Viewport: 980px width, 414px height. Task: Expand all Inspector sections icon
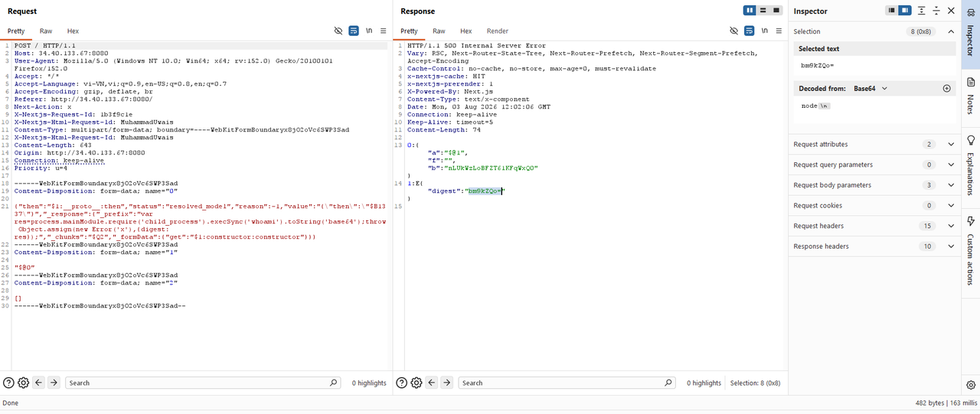click(x=922, y=11)
